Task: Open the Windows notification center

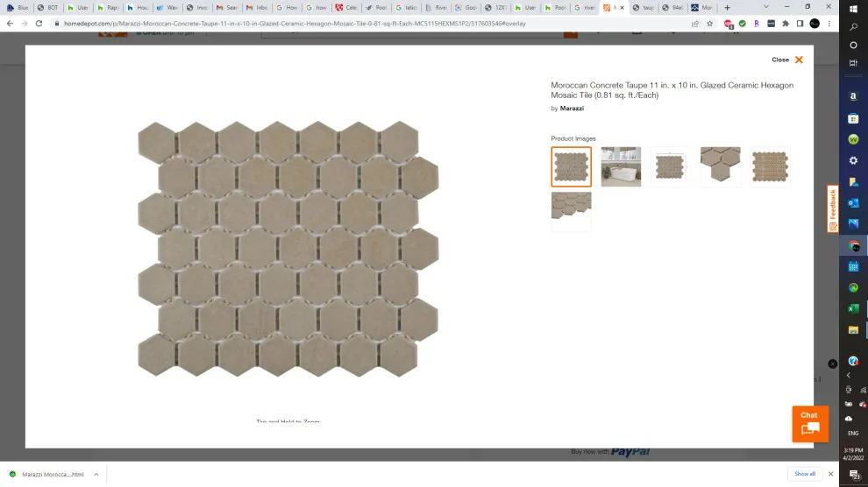Action: point(853,474)
